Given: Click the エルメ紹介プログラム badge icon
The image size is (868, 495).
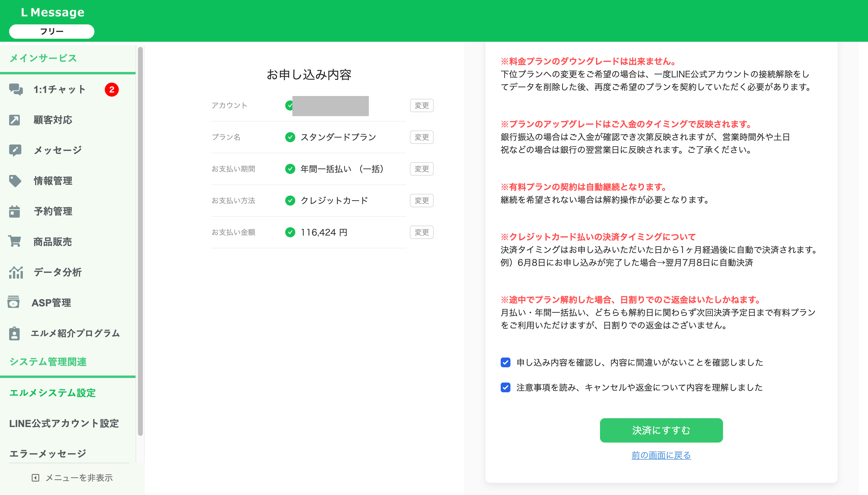Looking at the screenshot, I should [x=14, y=333].
